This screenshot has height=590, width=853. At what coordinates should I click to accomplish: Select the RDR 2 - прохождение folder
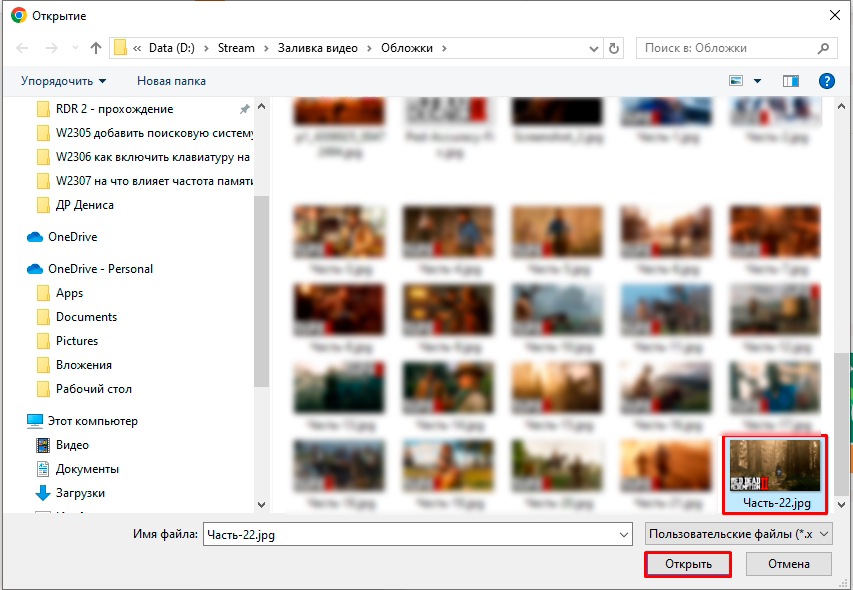pyautogui.click(x=114, y=109)
